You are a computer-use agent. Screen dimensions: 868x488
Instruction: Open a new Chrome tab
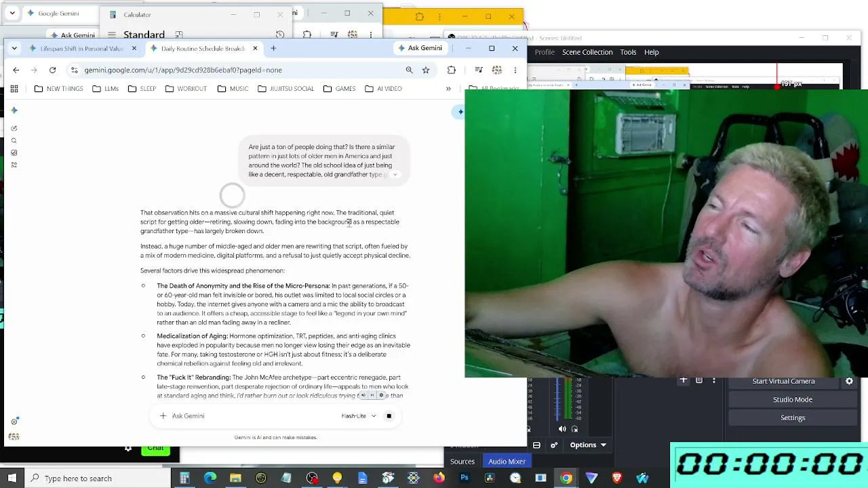click(x=273, y=48)
